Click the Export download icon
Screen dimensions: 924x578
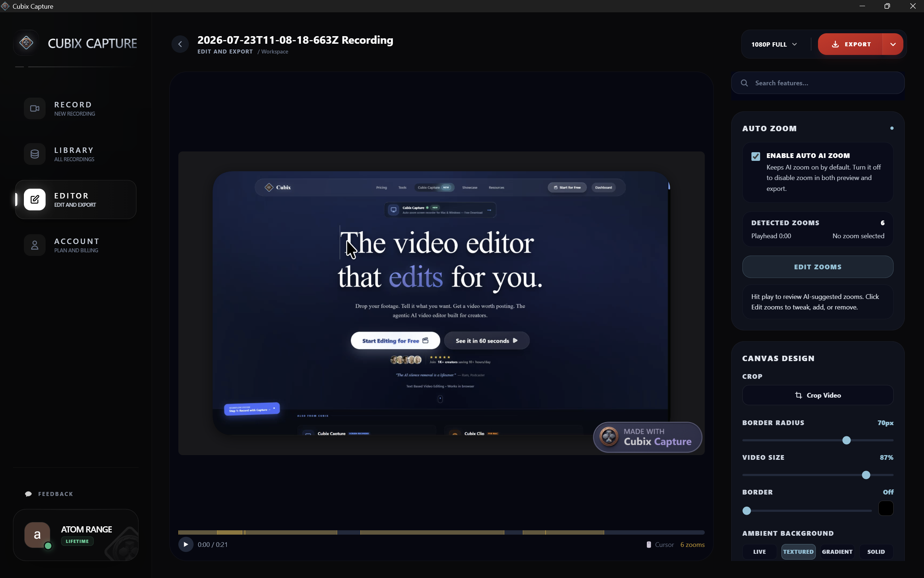click(x=835, y=44)
